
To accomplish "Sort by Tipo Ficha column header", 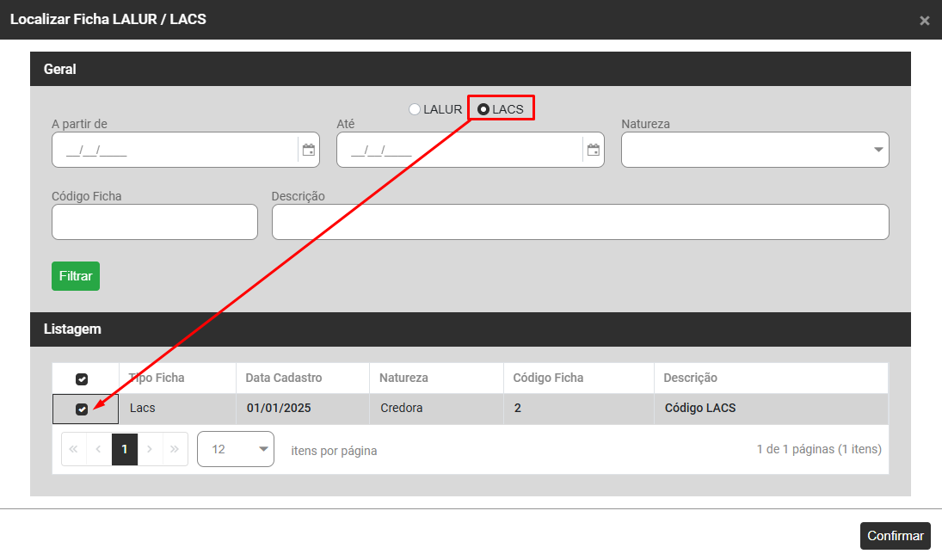I will [178, 378].
